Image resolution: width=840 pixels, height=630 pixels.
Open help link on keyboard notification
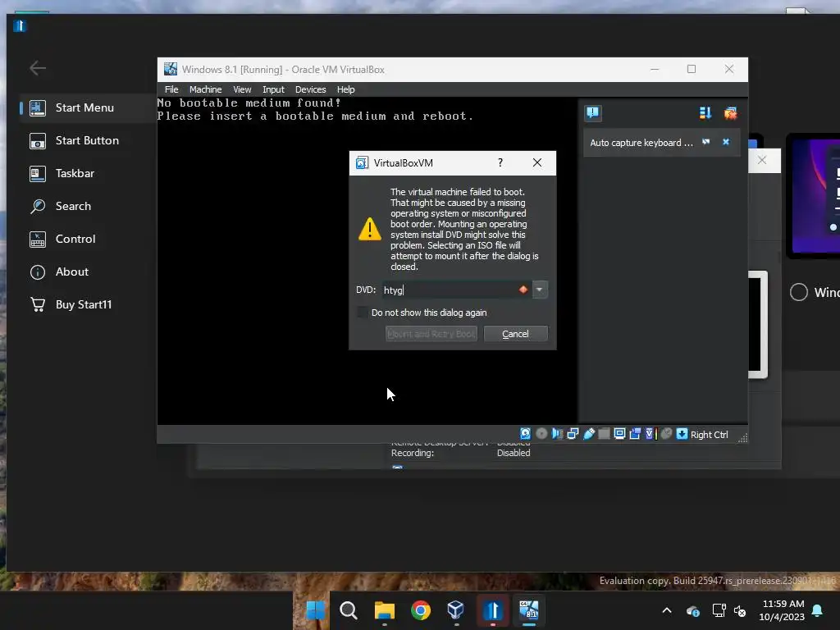[706, 142]
